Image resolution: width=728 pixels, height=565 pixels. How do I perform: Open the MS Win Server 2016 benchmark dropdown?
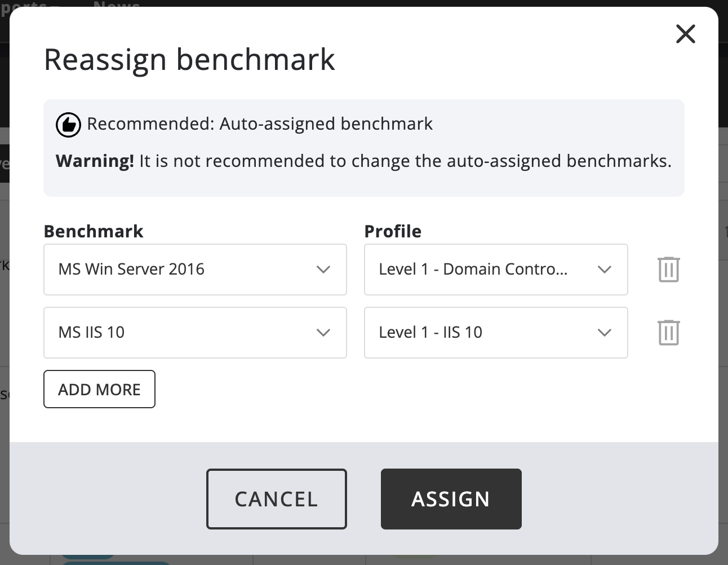pyautogui.click(x=186, y=270)
